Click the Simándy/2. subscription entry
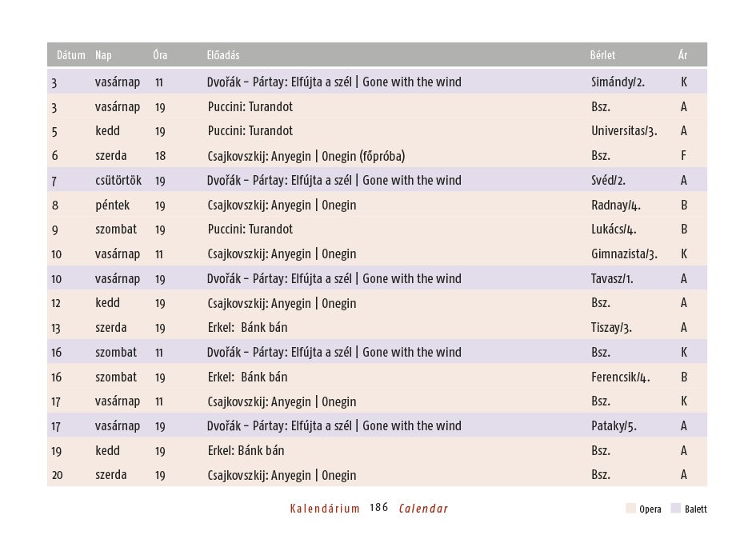The height and width of the screenshot is (543, 756). 618,82
